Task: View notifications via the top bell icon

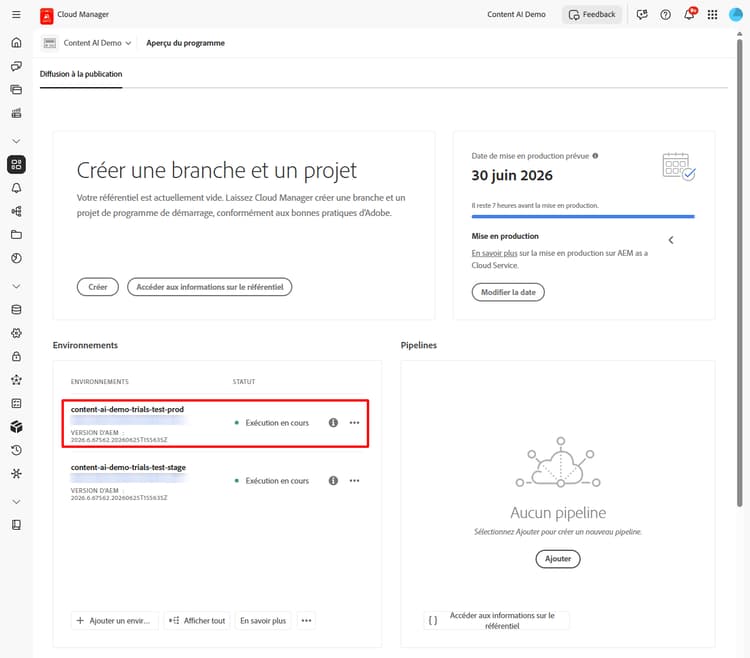Action: pos(689,14)
